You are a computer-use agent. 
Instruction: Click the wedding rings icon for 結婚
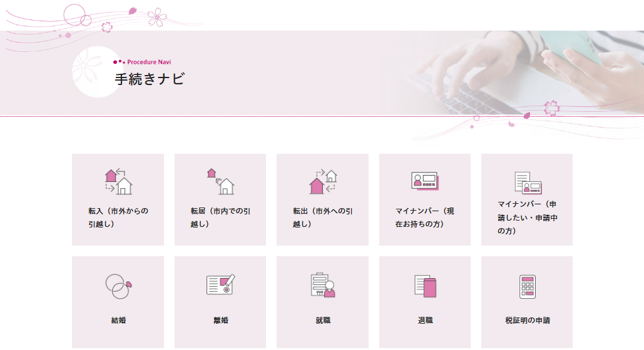coord(118,286)
